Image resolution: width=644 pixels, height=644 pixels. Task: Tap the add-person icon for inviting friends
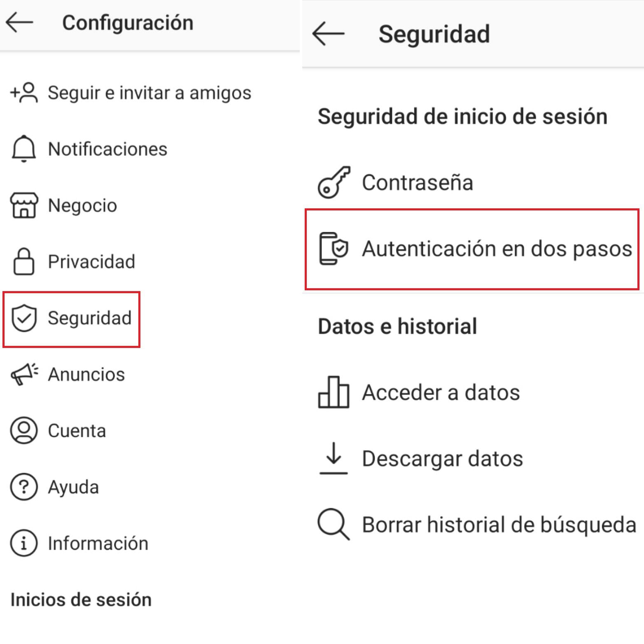[x=24, y=93]
